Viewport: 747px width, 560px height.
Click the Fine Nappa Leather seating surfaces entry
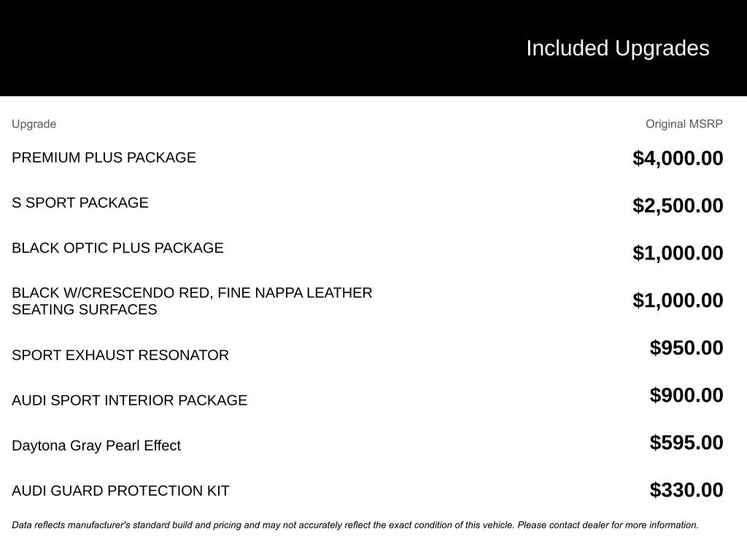pyautogui.click(x=192, y=301)
